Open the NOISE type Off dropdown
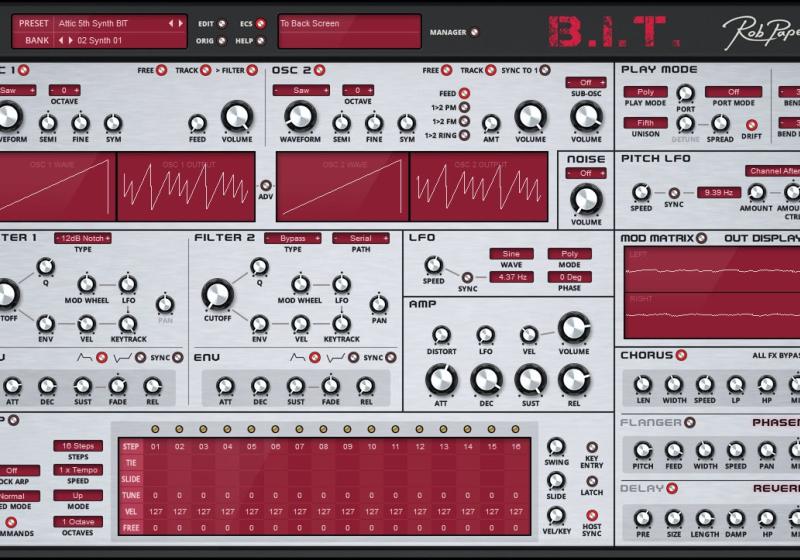 tap(586, 173)
